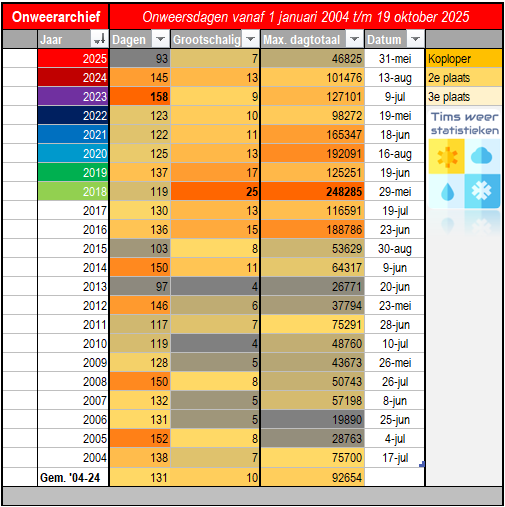The width and height of the screenshot is (505, 507).
Task: Click the raindrop icon in the weather logo
Action: point(447,191)
